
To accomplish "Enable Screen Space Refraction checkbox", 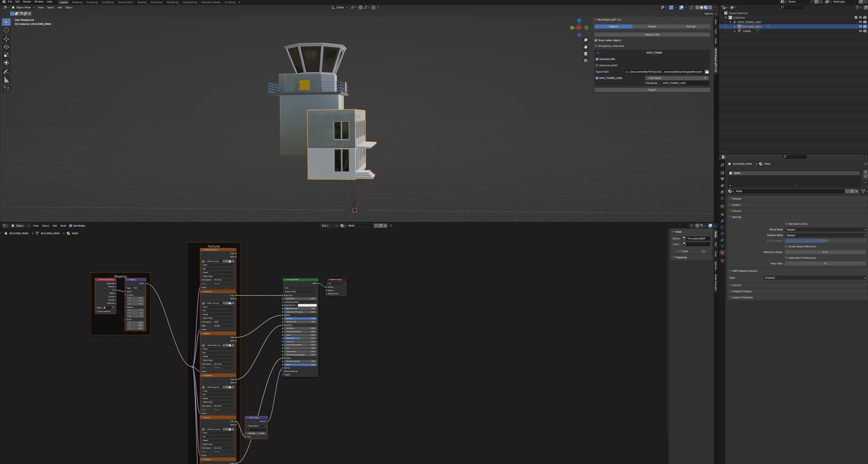I will click(x=787, y=247).
